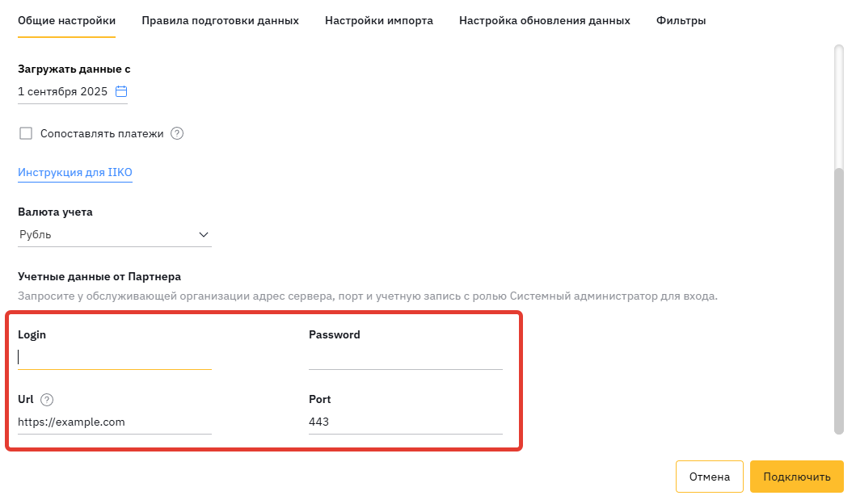856x504 pixels.
Task: Open Инструкция для IIKO link
Action: 74,173
